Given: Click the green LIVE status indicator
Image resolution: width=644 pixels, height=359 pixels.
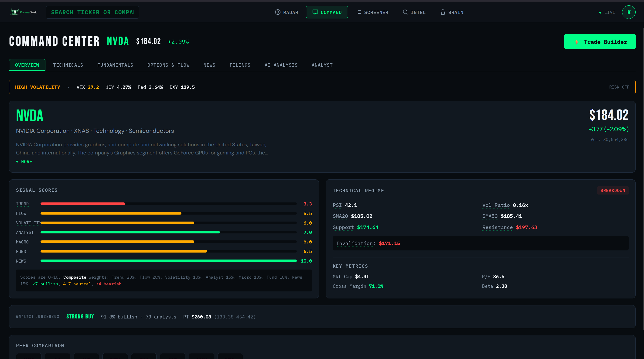Looking at the screenshot, I should [600, 13].
